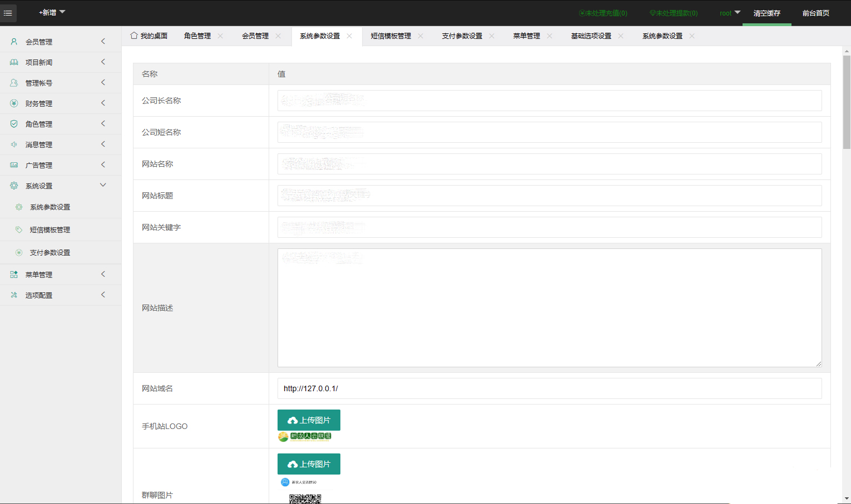Click the 清空缓存 link
Viewport: 851px width, 504px height.
click(766, 13)
